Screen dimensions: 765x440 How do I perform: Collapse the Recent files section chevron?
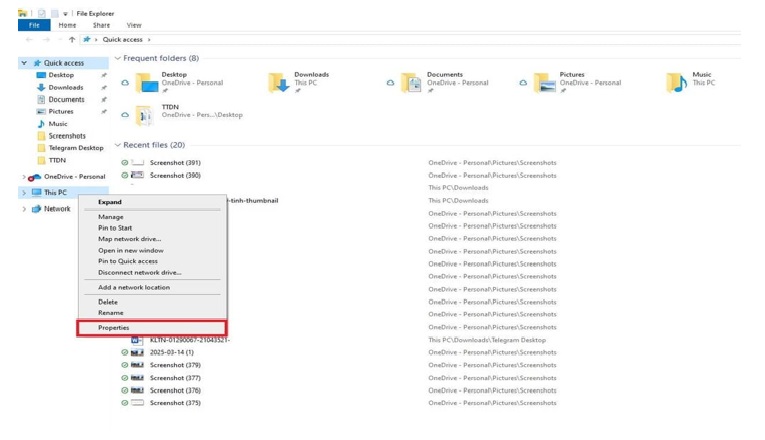pos(117,145)
